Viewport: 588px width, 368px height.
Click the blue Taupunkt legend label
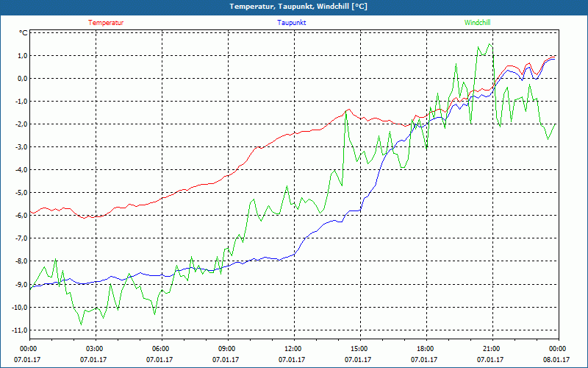tap(291, 23)
